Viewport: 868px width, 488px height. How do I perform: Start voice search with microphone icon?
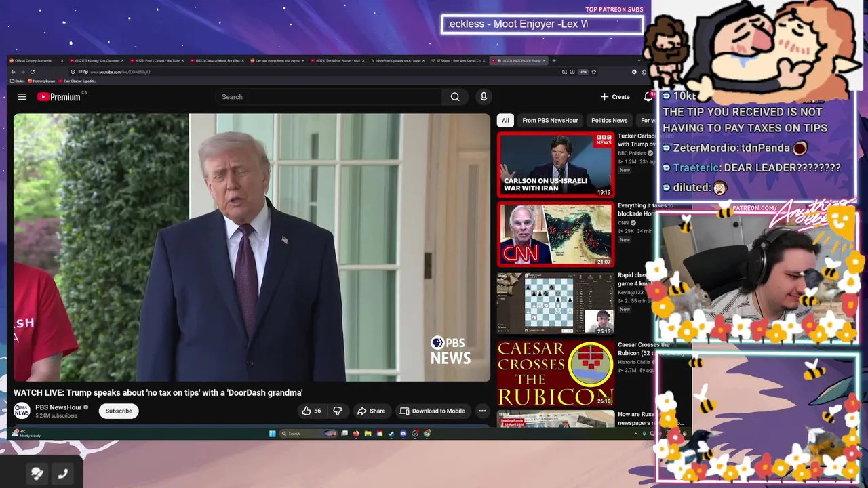(x=484, y=97)
